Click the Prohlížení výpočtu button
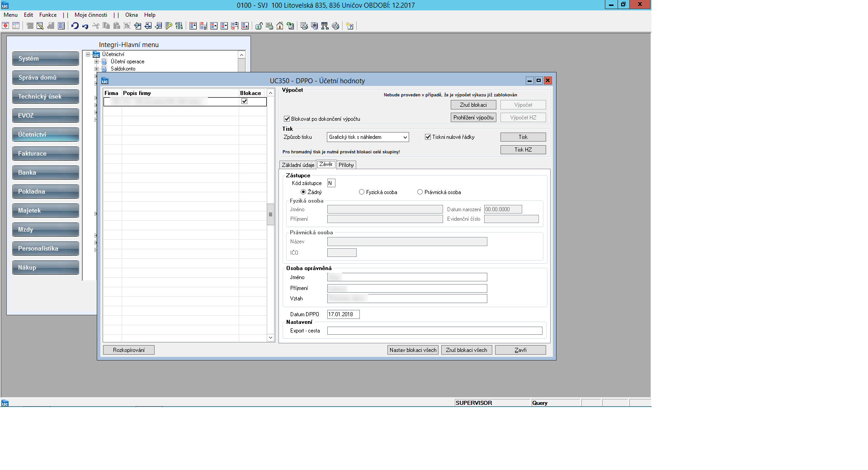 pos(473,118)
